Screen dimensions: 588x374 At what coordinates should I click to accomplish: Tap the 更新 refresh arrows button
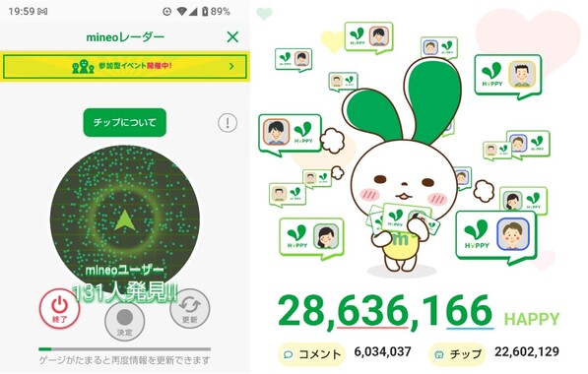click(x=190, y=308)
